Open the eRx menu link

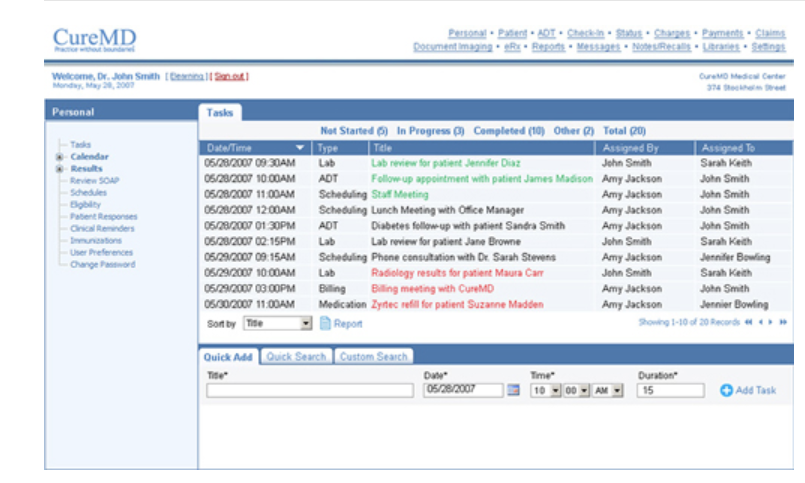[x=512, y=47]
